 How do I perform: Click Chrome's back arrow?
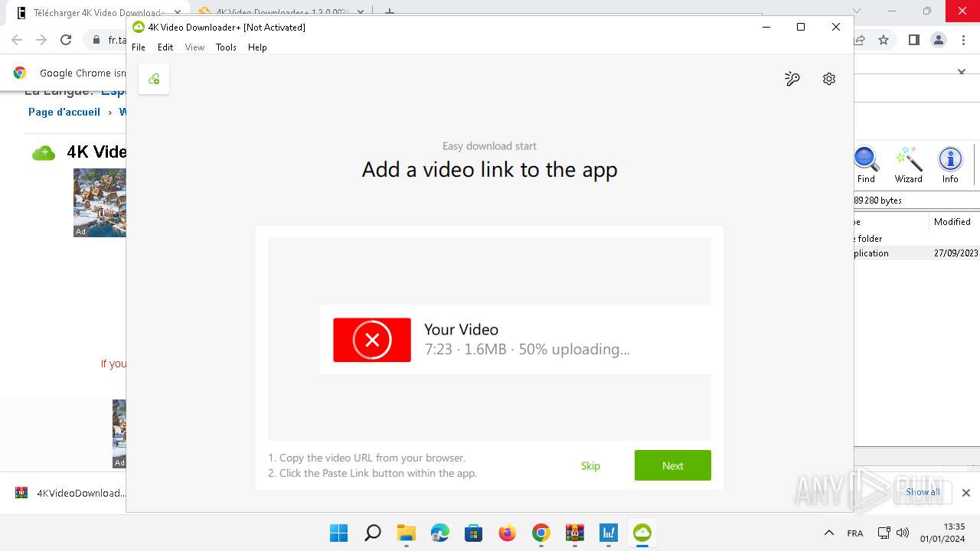pos(17,40)
